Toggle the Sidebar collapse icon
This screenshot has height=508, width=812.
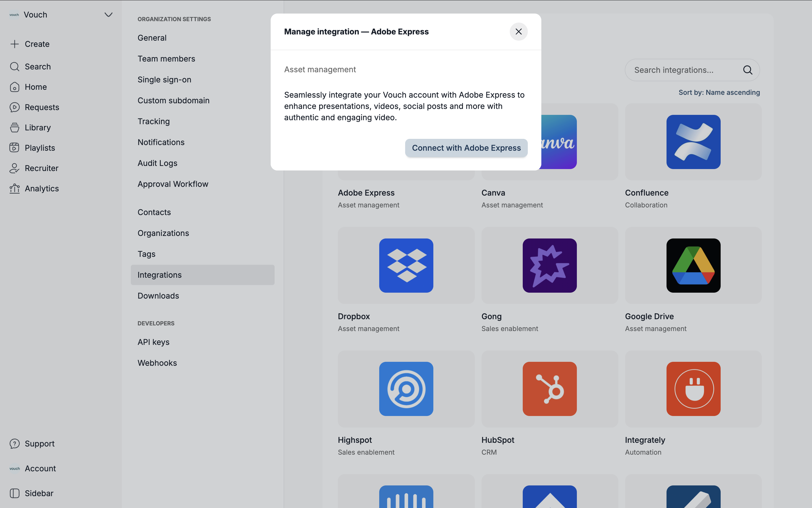coord(14,493)
